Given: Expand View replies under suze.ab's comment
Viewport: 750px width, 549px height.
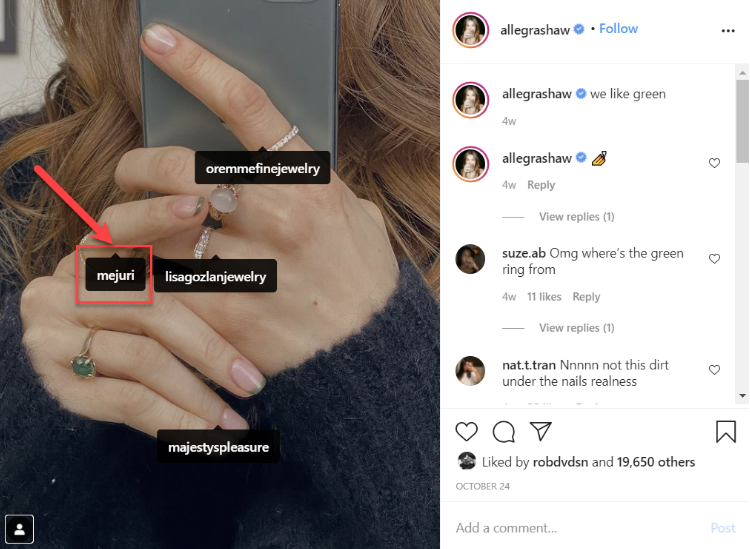Looking at the screenshot, I should pyautogui.click(x=576, y=328).
